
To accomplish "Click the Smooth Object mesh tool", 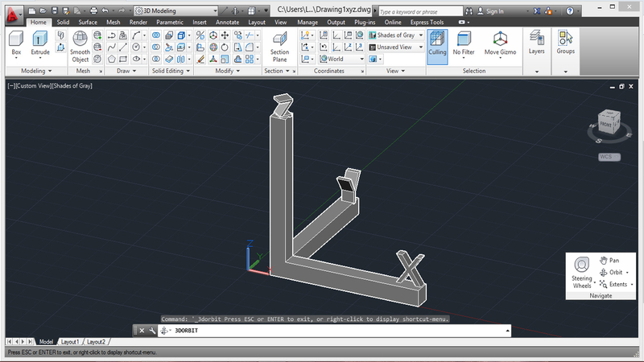I will tap(80, 47).
